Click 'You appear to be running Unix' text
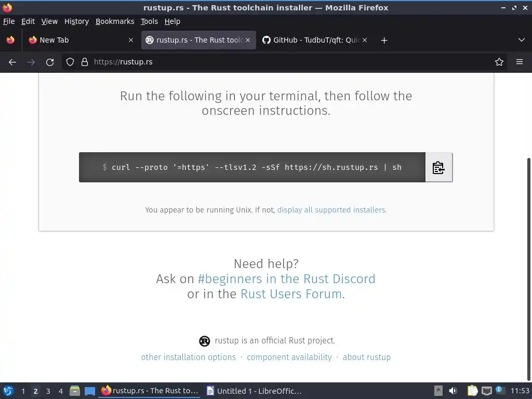 tap(198, 210)
